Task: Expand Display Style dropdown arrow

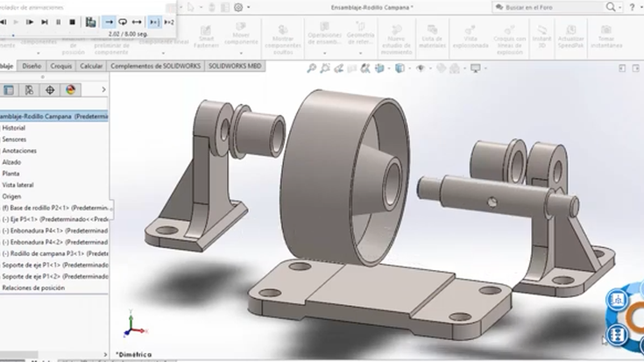Action: 409,68
